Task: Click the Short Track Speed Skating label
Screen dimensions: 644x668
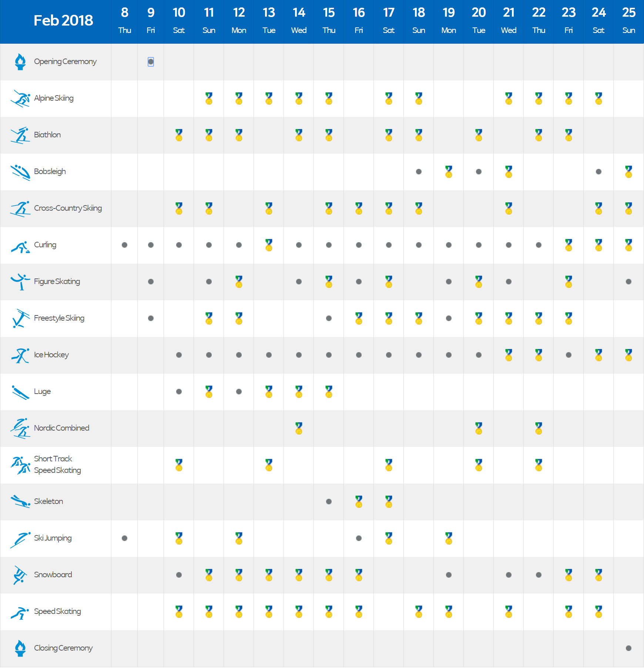Action: click(57, 465)
